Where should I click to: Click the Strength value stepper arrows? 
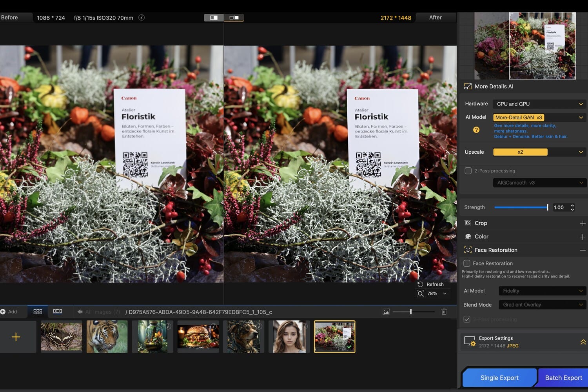(x=572, y=207)
